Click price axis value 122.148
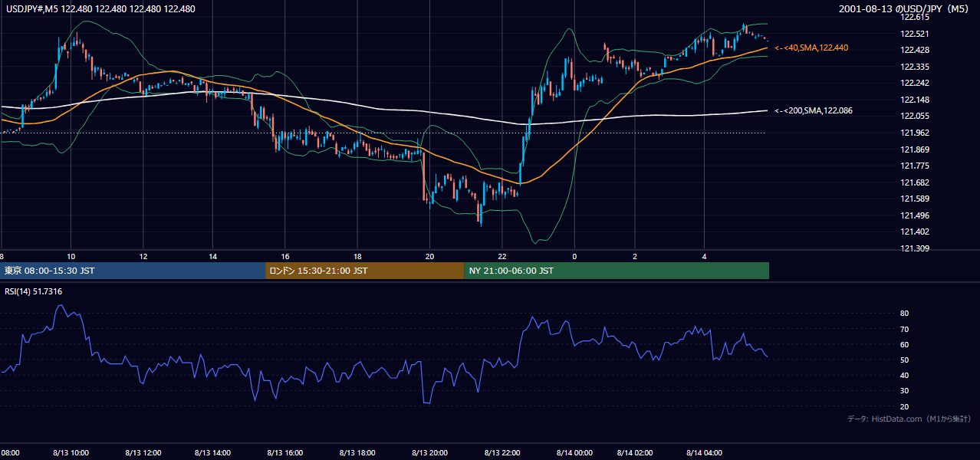 coord(916,100)
